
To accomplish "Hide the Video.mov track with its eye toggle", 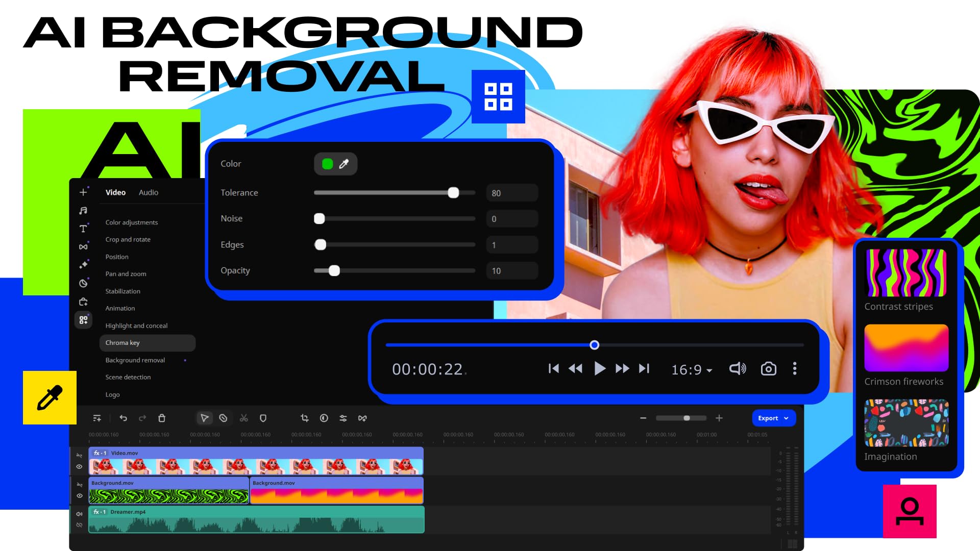I will click(x=80, y=467).
